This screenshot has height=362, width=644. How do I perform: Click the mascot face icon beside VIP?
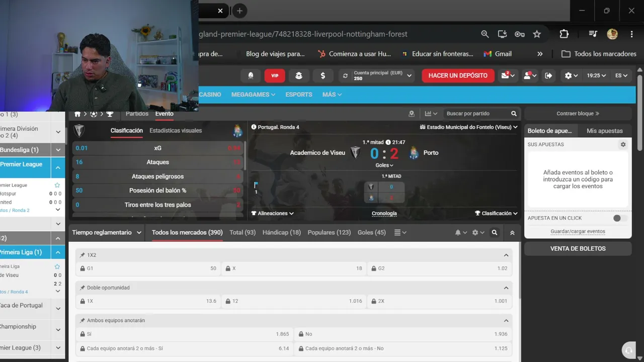pyautogui.click(x=299, y=75)
